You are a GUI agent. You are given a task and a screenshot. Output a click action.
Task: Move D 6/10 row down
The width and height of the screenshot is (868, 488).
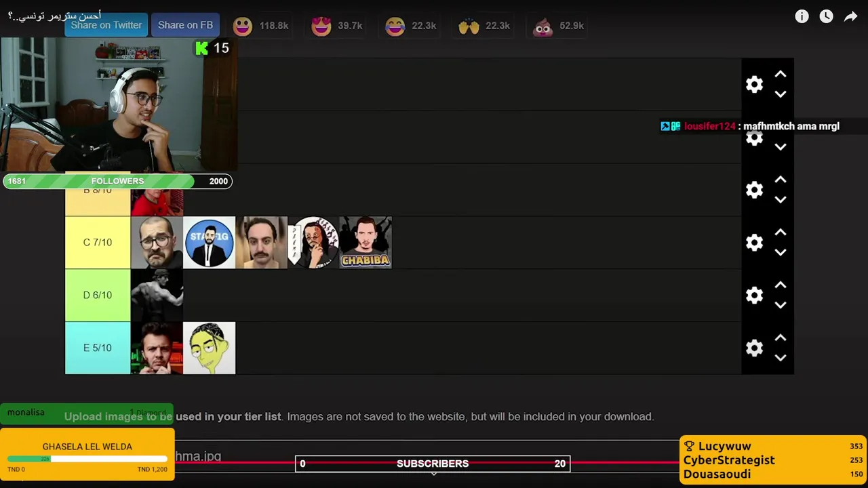[x=781, y=306]
